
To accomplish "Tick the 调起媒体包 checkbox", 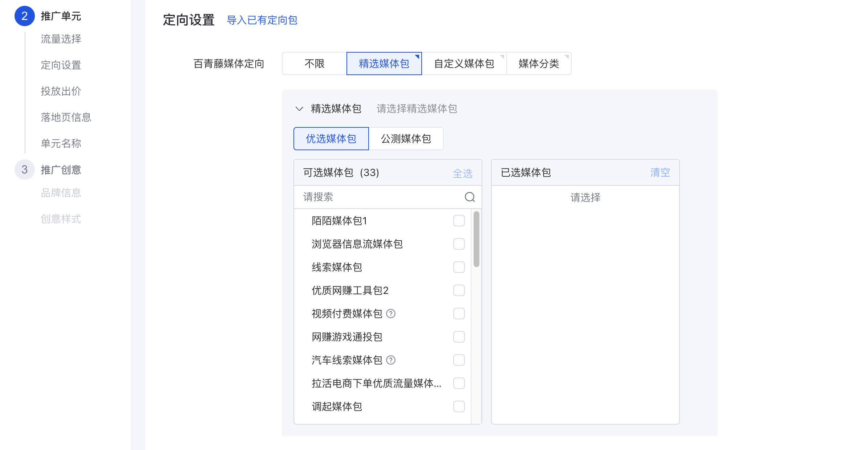I will tap(459, 406).
